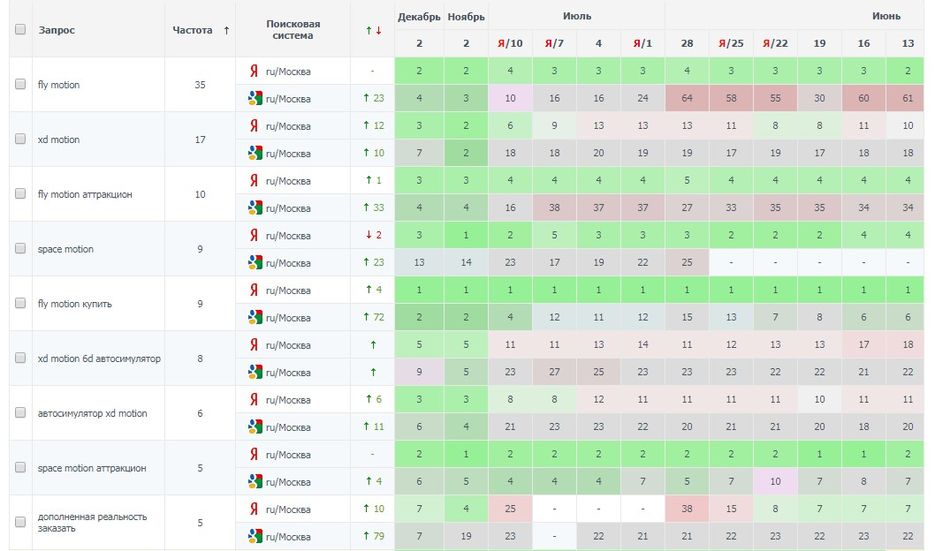This screenshot has height=551, width=935.
Task: Toggle the checkbox for xd motion 6d автосимулятор
Action: (x=20, y=358)
